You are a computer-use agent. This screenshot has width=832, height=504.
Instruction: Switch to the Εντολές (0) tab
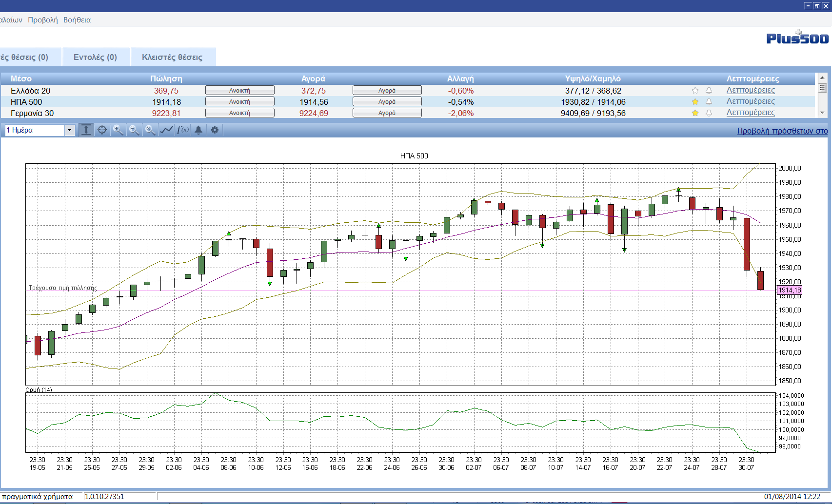(x=95, y=57)
